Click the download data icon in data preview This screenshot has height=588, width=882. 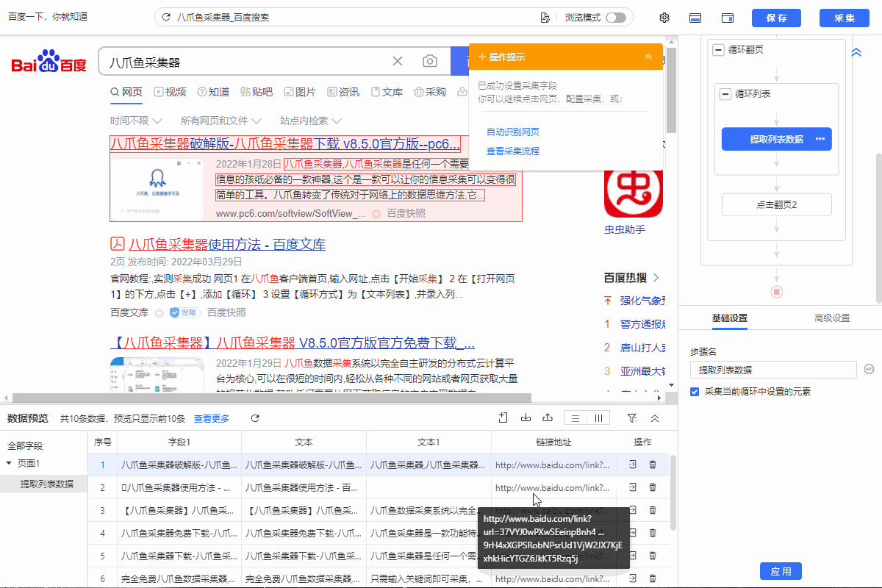(x=526, y=418)
